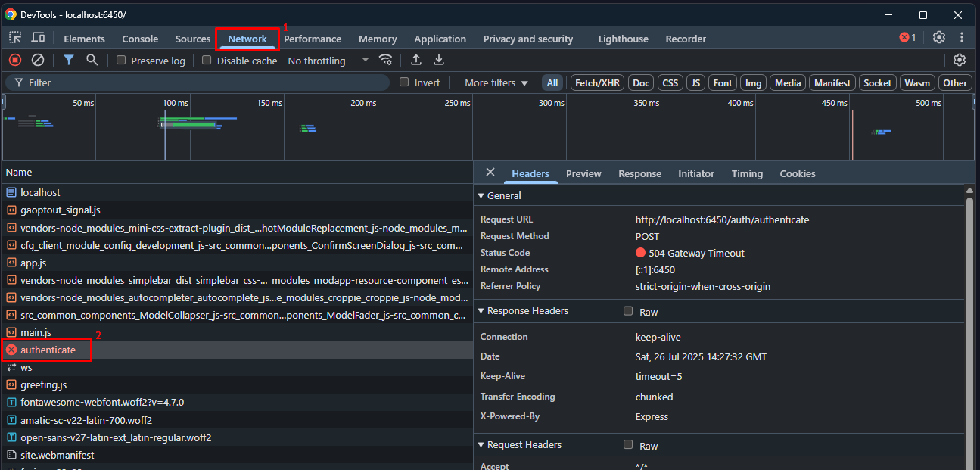Toggle Raw for Response Headers

point(628,311)
